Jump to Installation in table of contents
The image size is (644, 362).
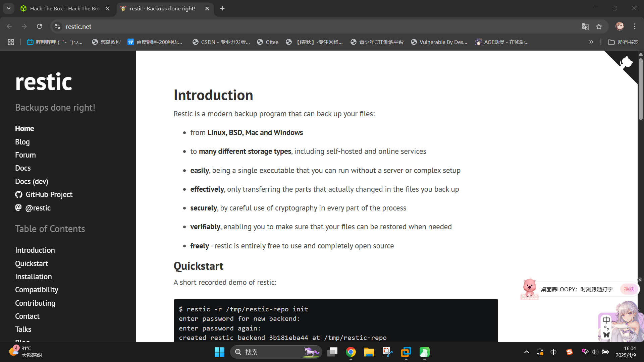(33, 277)
